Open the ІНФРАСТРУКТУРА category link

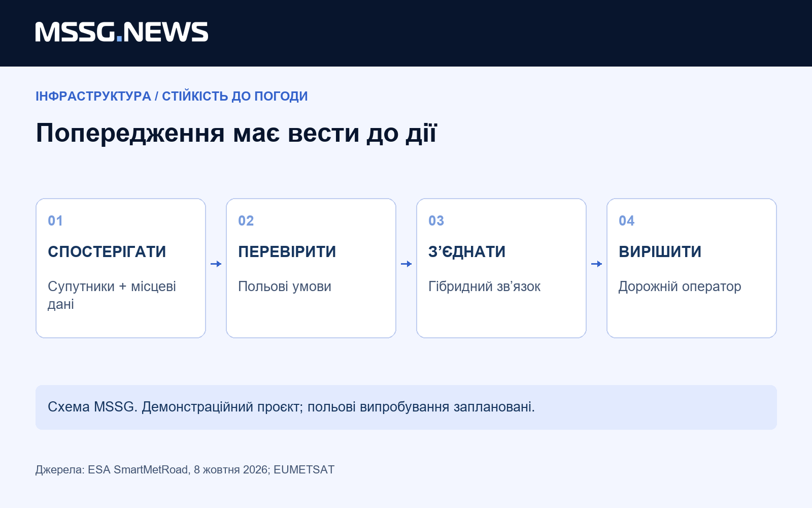click(x=93, y=96)
